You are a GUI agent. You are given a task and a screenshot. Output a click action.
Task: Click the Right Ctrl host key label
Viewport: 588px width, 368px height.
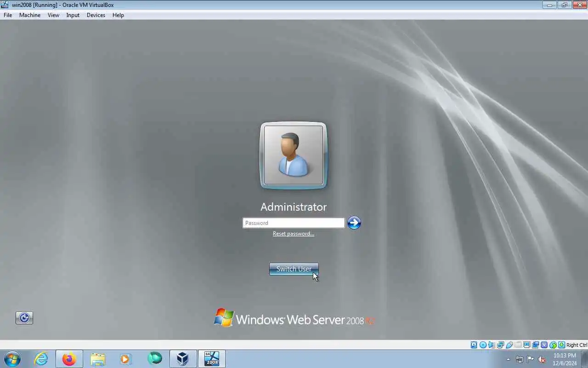pyautogui.click(x=577, y=345)
